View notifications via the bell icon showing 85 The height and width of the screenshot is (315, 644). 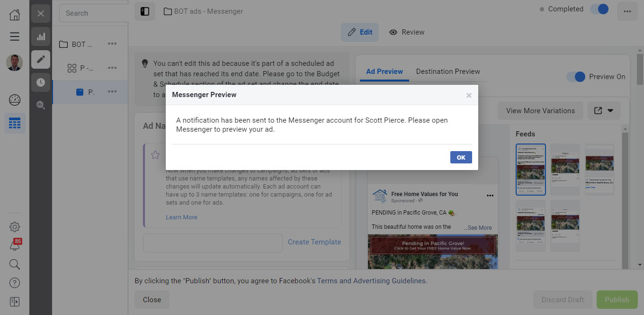click(x=14, y=245)
